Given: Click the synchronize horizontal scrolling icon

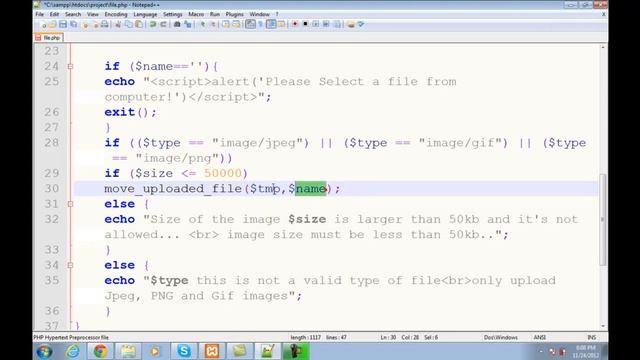Looking at the screenshot, I should click(x=236, y=24).
